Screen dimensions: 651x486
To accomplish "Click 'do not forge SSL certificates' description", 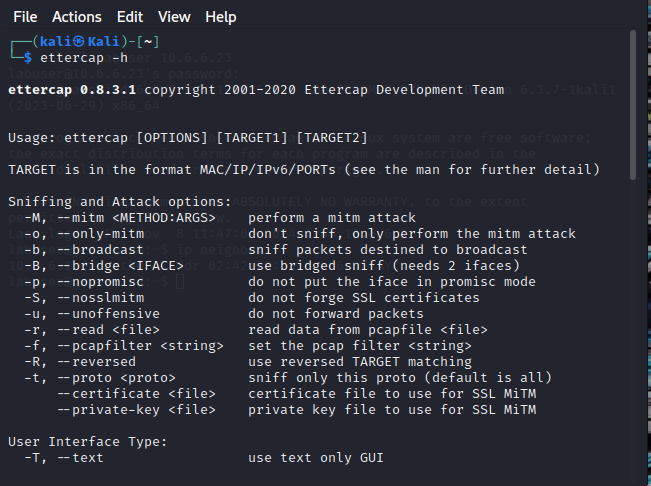I will (x=364, y=298).
